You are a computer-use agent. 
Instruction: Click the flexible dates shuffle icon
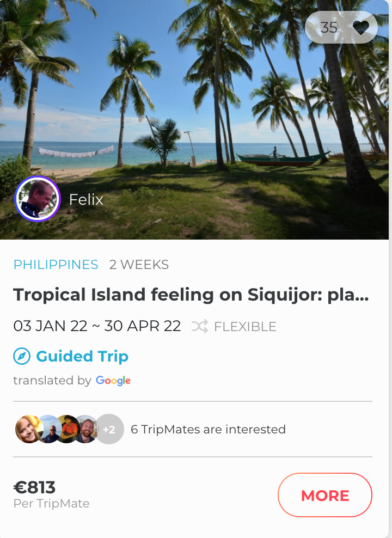pos(199,326)
